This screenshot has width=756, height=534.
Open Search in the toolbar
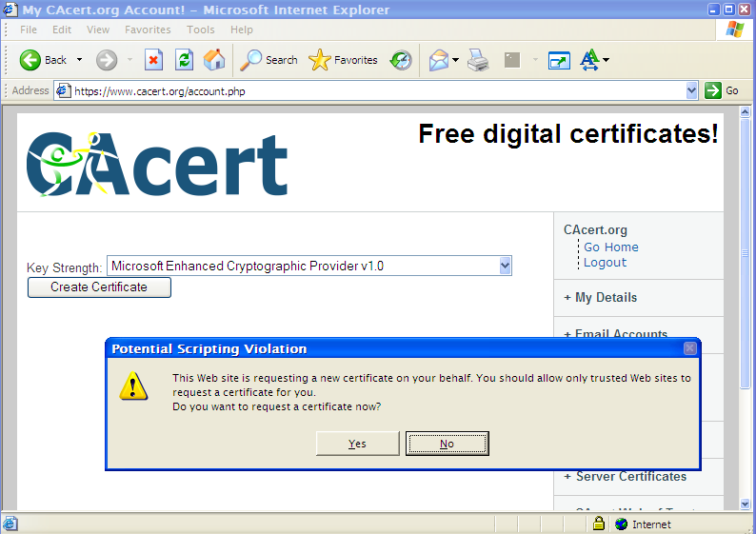tap(269, 60)
